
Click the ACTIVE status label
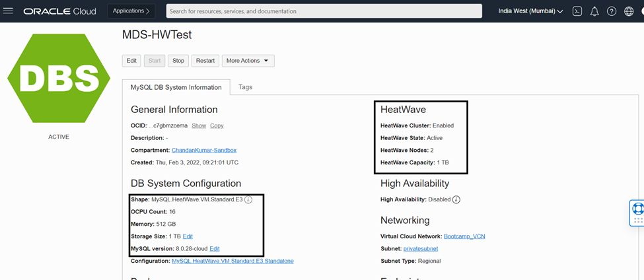[59, 137]
